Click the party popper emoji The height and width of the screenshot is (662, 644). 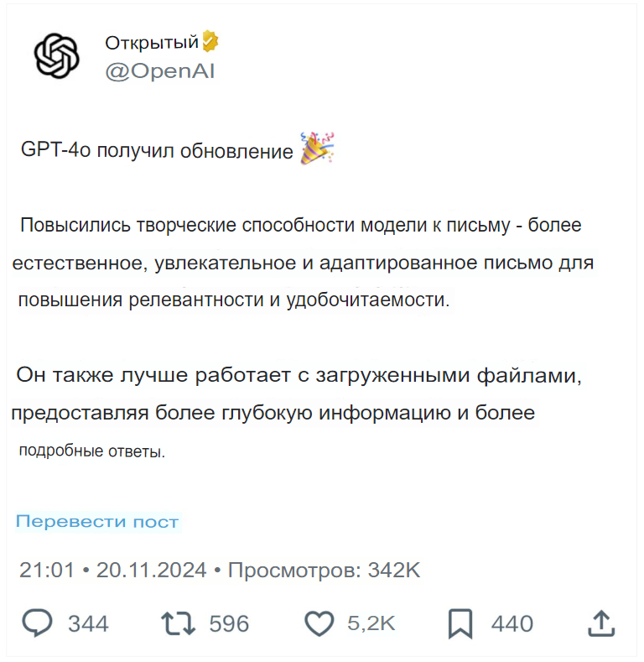pyautogui.click(x=317, y=149)
